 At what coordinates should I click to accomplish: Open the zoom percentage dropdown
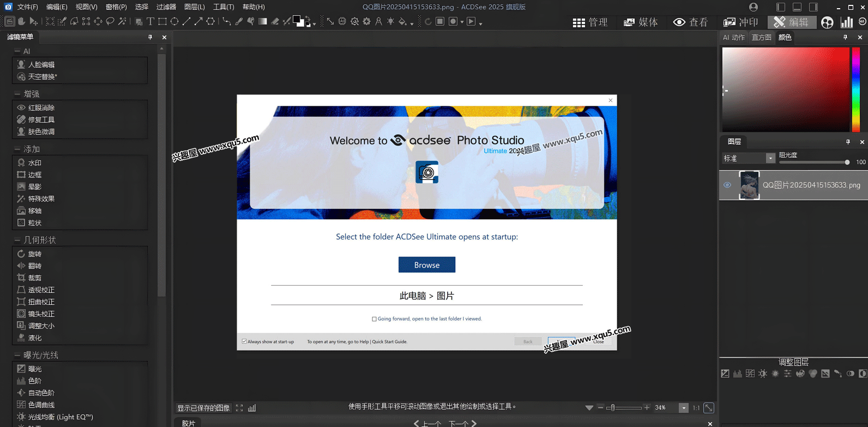click(683, 408)
